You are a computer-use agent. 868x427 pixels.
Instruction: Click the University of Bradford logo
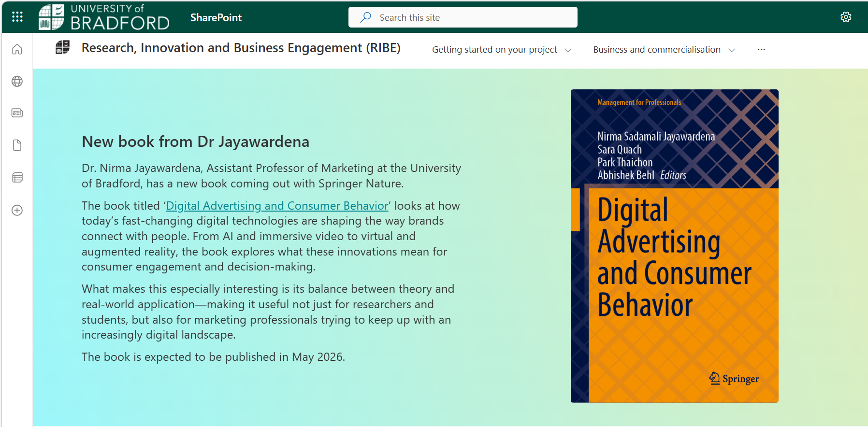coord(104,17)
